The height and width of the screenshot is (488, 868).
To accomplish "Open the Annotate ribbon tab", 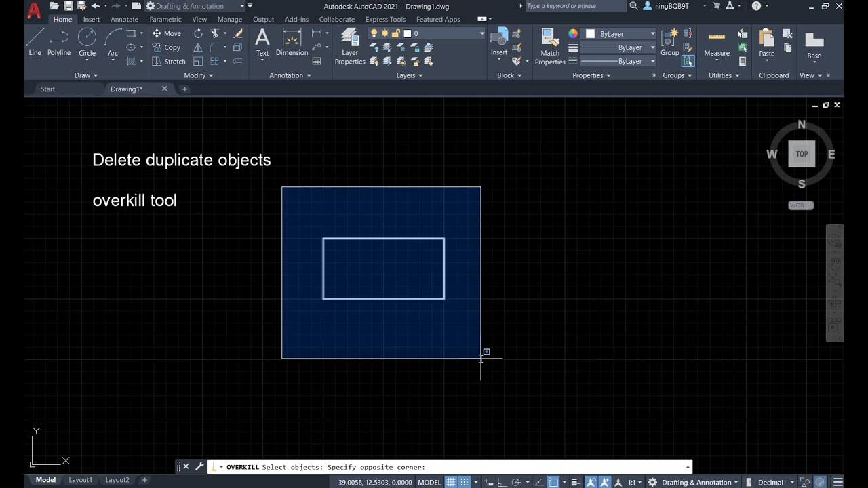I will (124, 19).
